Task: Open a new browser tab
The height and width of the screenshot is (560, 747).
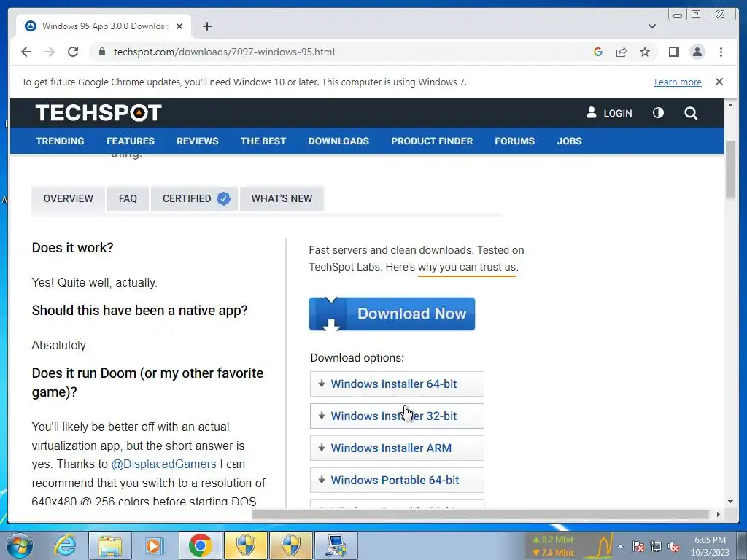Action: point(206,26)
